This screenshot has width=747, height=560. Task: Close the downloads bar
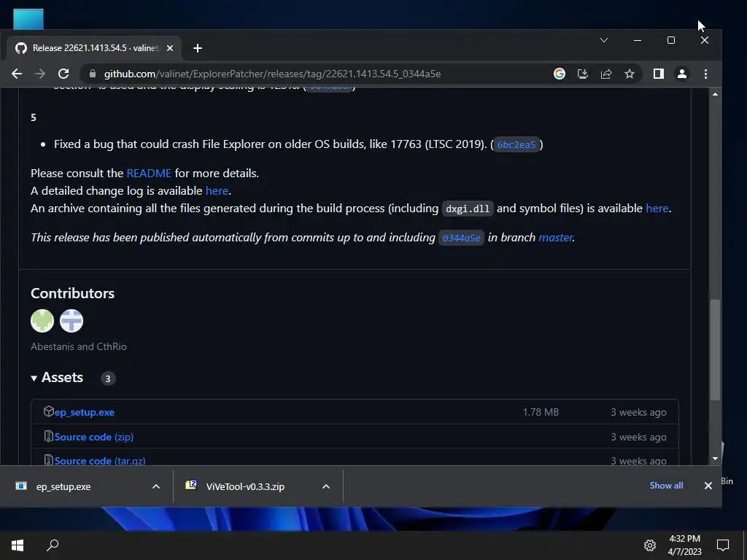click(708, 486)
